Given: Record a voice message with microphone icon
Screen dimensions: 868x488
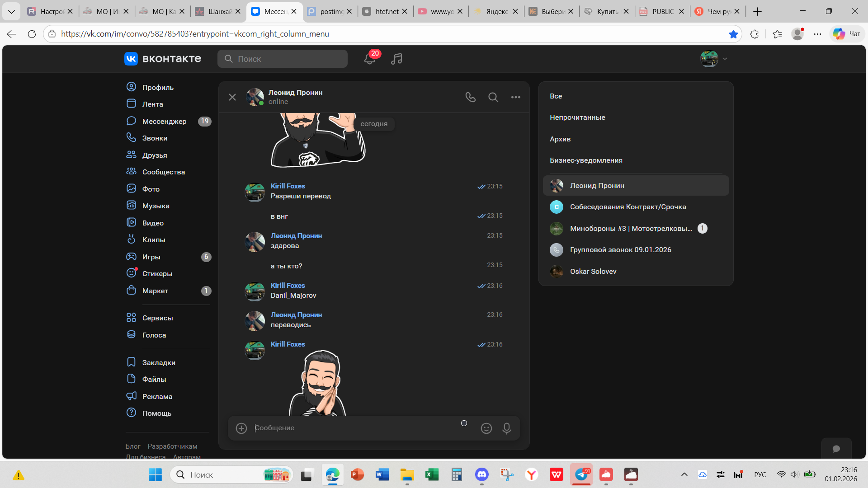Looking at the screenshot, I should pyautogui.click(x=507, y=428).
